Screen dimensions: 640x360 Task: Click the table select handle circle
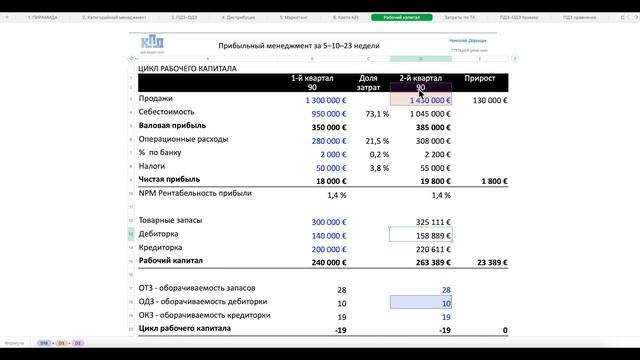coord(131,58)
